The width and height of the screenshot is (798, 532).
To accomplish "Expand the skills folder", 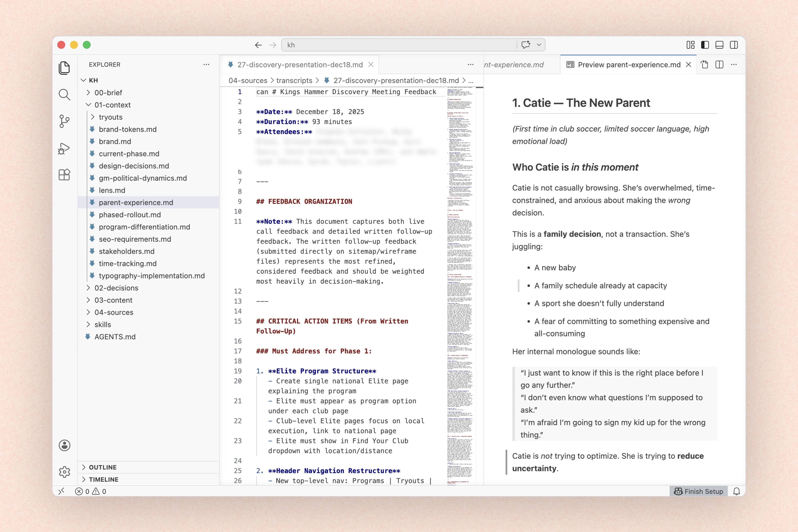I will pos(149,325).
